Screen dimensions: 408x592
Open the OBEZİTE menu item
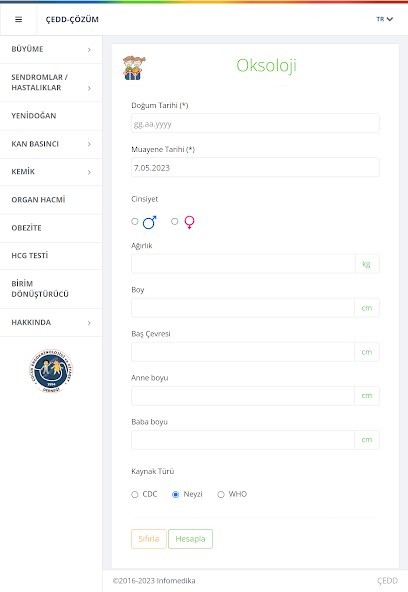pyautogui.click(x=51, y=228)
